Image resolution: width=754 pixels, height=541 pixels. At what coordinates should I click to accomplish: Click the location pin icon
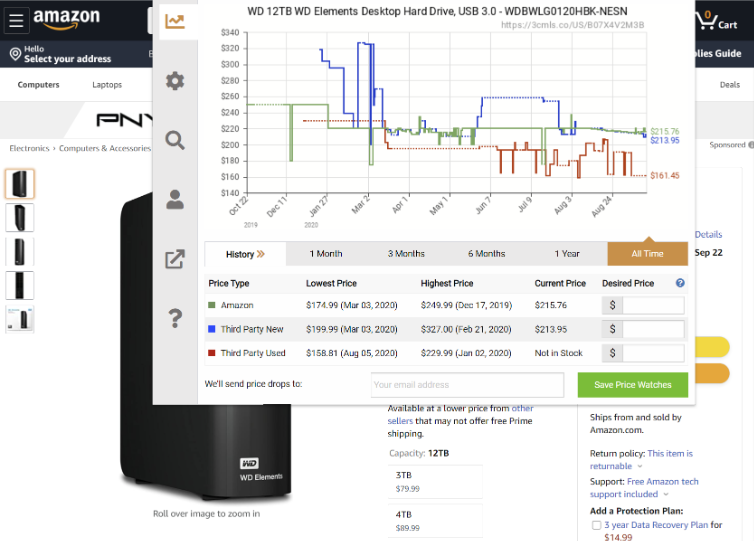15,54
